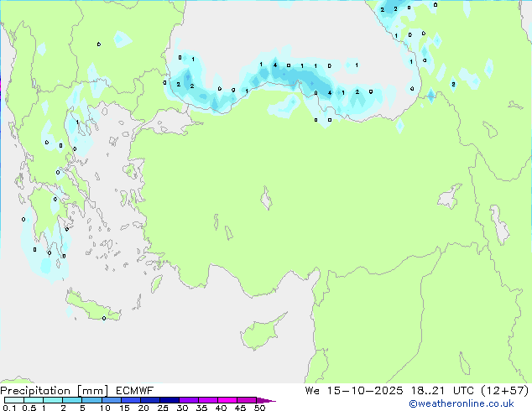
Task: Select the 25–30 mm navy legend swatch
Action: (x=169, y=400)
